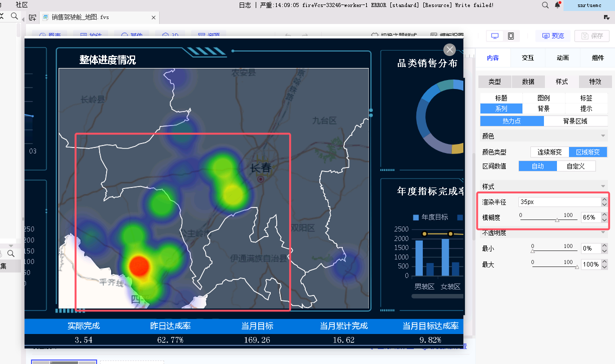Decrease 模糊度 percent with the down arrow
This screenshot has height=364, width=615.
point(605,220)
